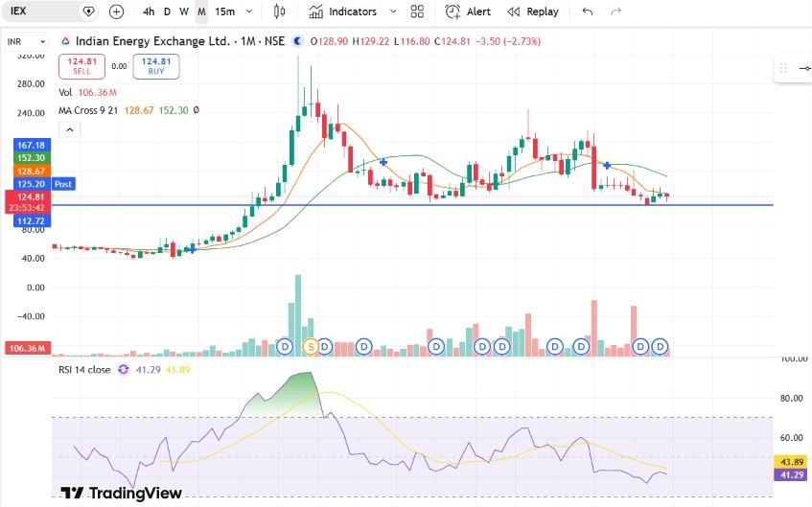Open the Indicators panel

343,12
